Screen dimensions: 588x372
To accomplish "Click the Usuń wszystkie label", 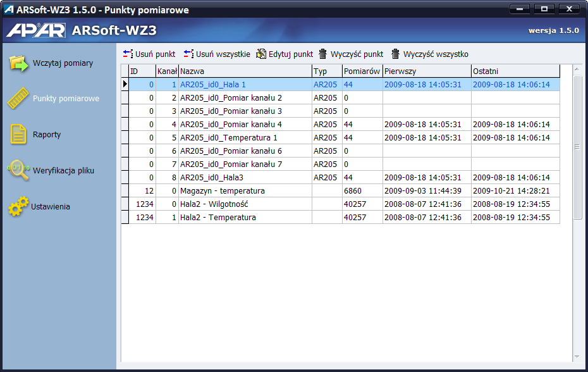I will click(223, 54).
